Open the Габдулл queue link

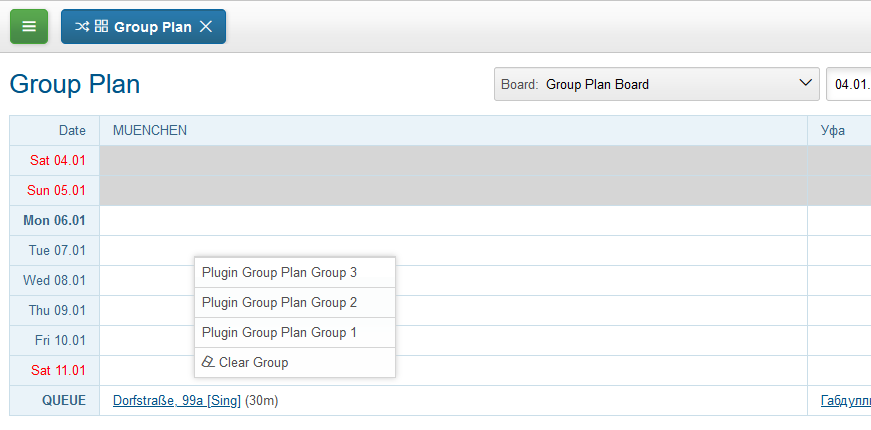(x=845, y=401)
